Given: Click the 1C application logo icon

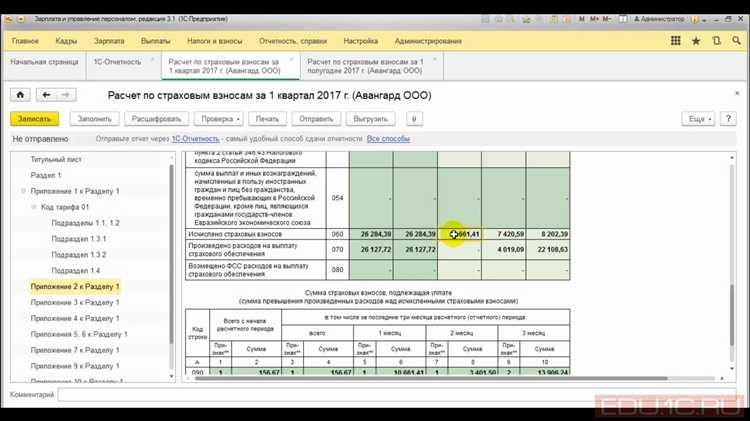Looking at the screenshot, I should click(9, 19).
